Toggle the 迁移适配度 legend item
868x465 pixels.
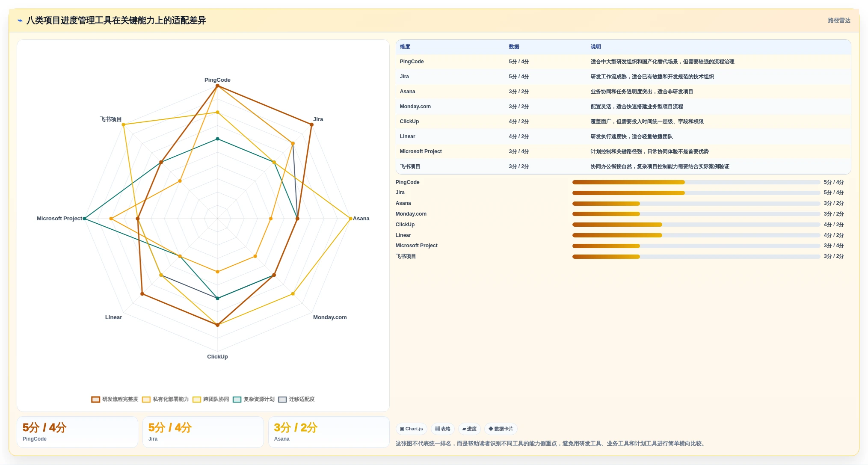click(296, 400)
